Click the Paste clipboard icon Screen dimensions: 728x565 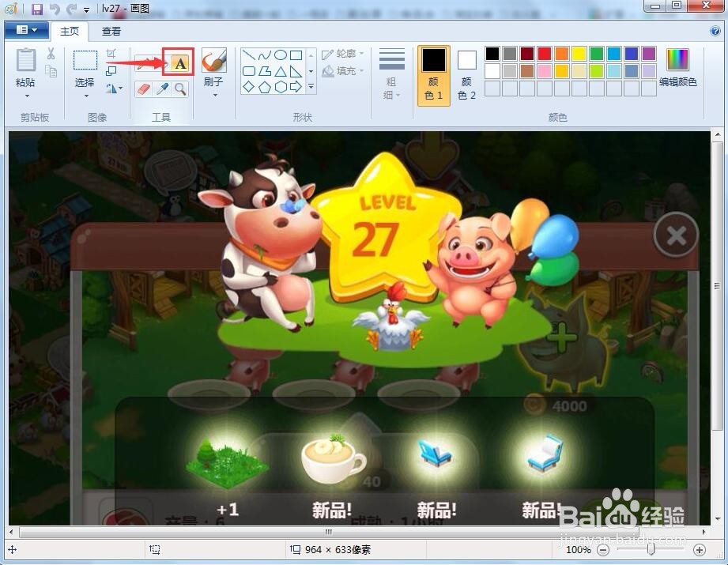click(25, 61)
